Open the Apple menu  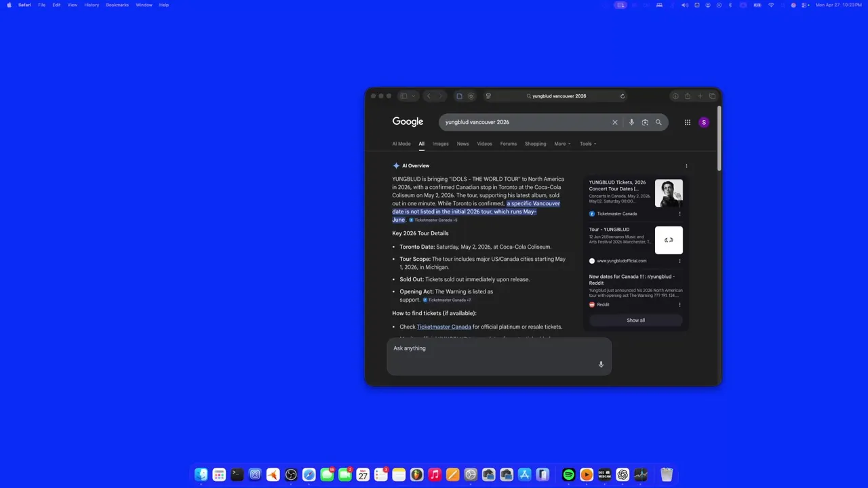click(9, 5)
